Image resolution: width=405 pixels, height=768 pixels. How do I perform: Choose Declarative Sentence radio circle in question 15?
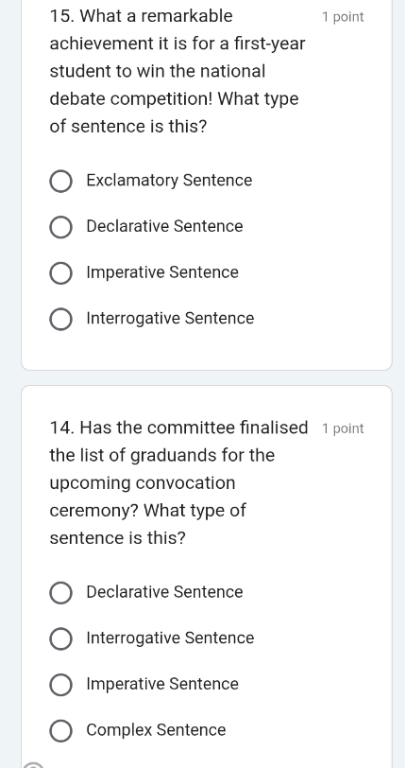[61, 227]
